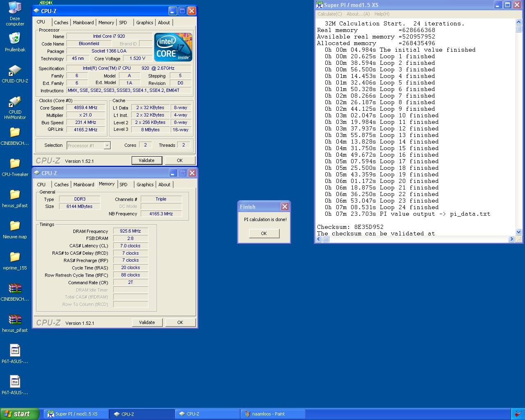Click the Super PI title bar icon
Viewport: 525px width, 420px height.
pyautogui.click(x=319, y=5)
